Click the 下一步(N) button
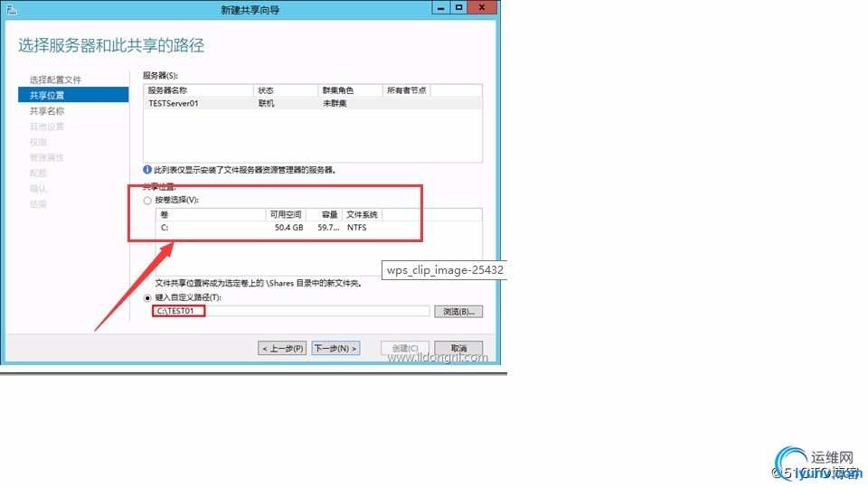Viewport: 868px width, 488px height. [x=335, y=348]
